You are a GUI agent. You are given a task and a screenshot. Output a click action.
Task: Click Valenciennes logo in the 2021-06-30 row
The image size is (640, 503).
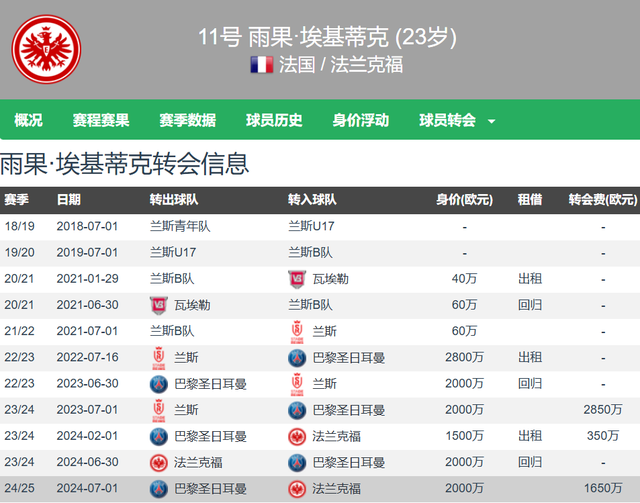pyautogui.click(x=158, y=305)
